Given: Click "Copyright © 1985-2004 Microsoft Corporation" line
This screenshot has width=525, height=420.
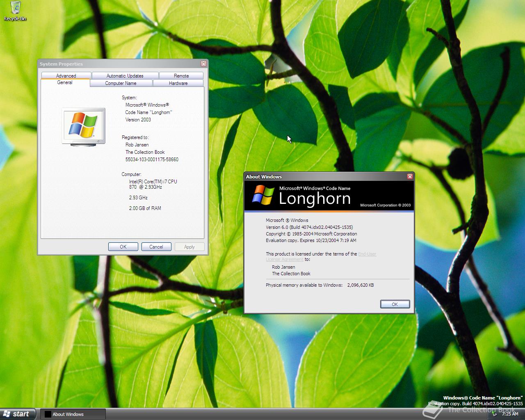Looking at the screenshot, I should (x=311, y=234).
